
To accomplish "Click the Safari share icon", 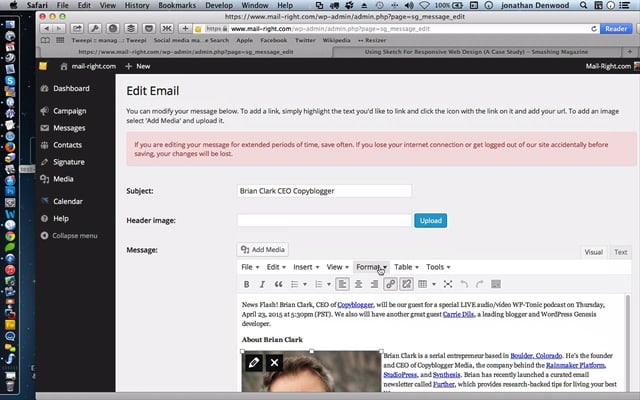I will point(77,29).
